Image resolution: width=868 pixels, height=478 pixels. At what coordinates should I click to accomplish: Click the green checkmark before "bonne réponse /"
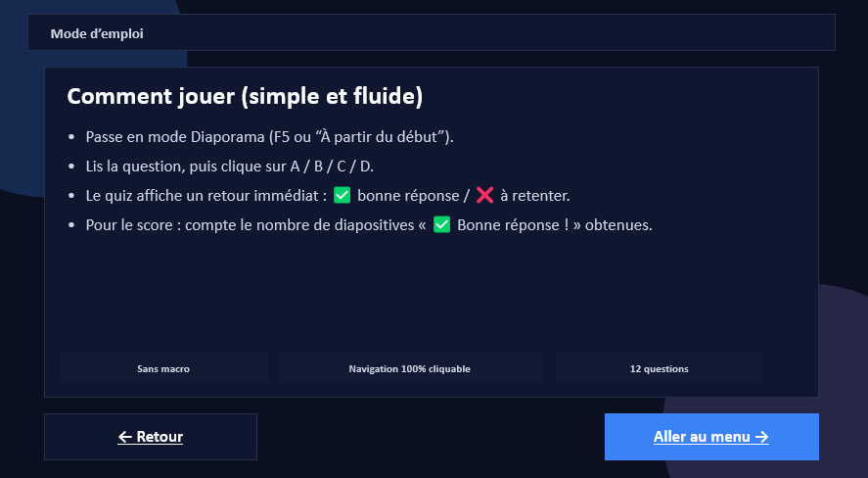pyautogui.click(x=343, y=195)
